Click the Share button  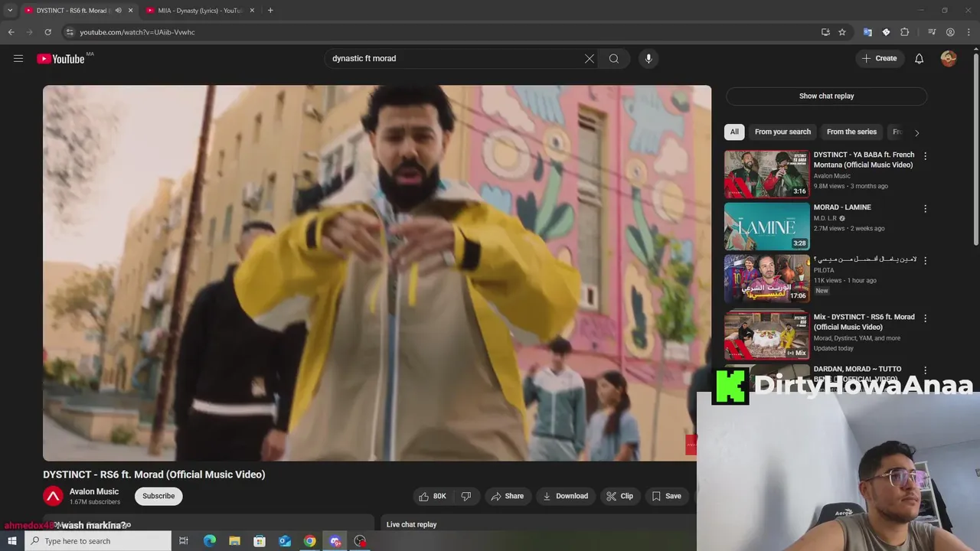pos(507,496)
